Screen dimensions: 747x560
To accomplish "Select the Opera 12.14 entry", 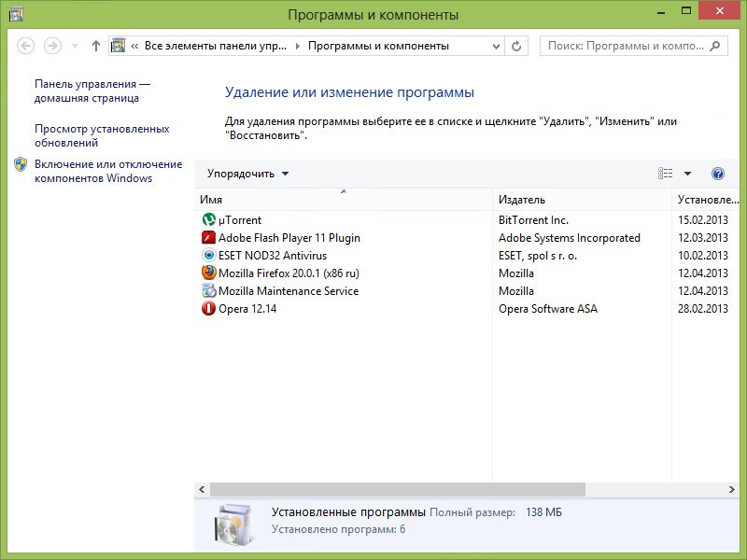I will pyautogui.click(x=247, y=309).
